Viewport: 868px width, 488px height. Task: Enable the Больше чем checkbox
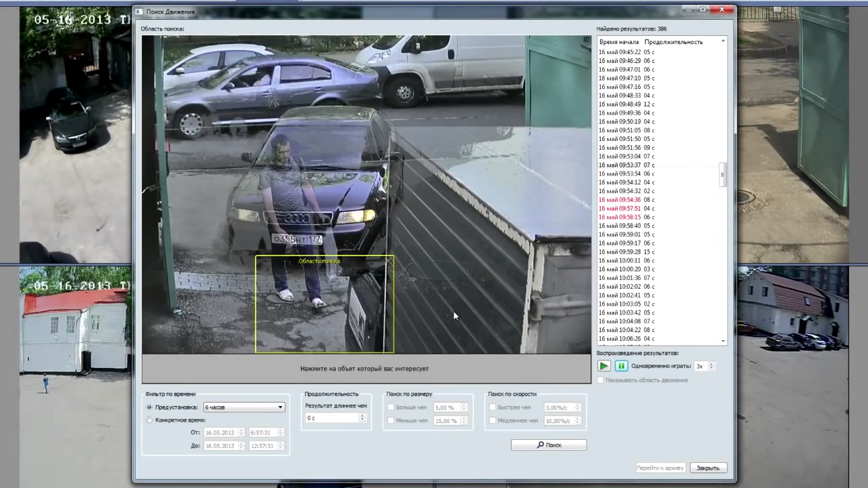coord(391,407)
